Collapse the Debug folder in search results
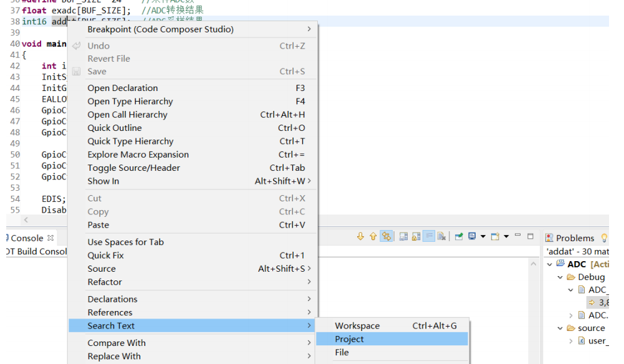This screenshot has height=364, width=624. coord(560,277)
